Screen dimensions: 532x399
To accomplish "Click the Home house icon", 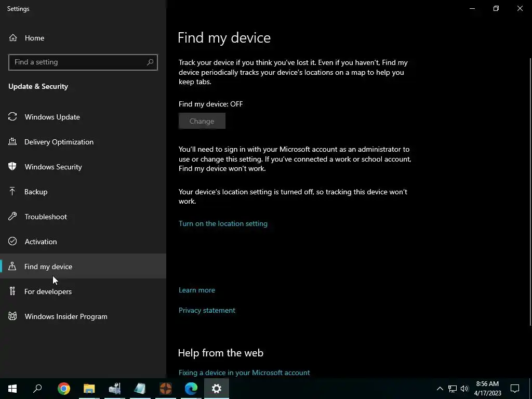I will pos(13,37).
